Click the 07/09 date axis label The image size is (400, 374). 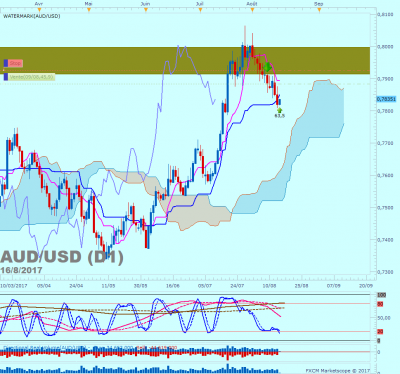pyautogui.click(x=333, y=286)
